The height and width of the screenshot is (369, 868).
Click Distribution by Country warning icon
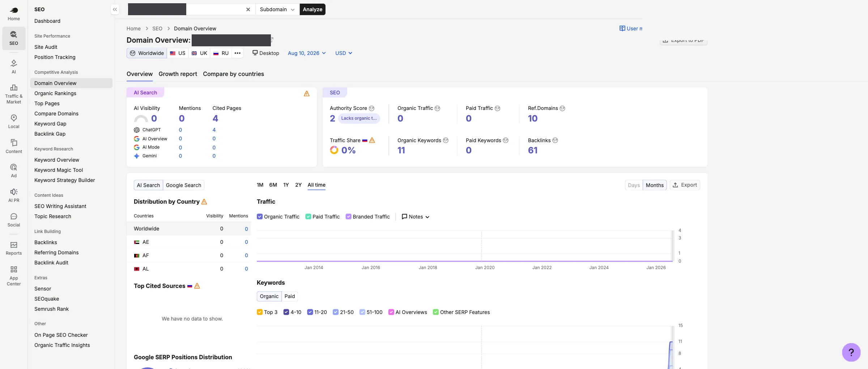tap(204, 202)
